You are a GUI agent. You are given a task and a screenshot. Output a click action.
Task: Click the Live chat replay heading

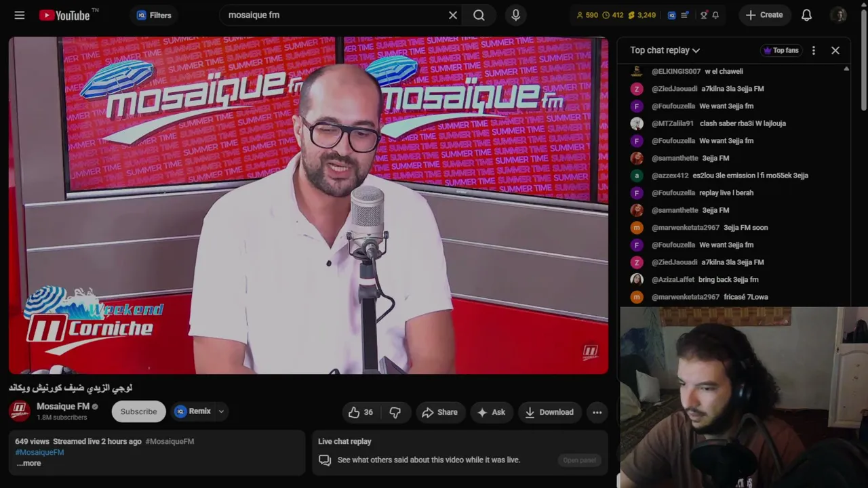(x=344, y=441)
